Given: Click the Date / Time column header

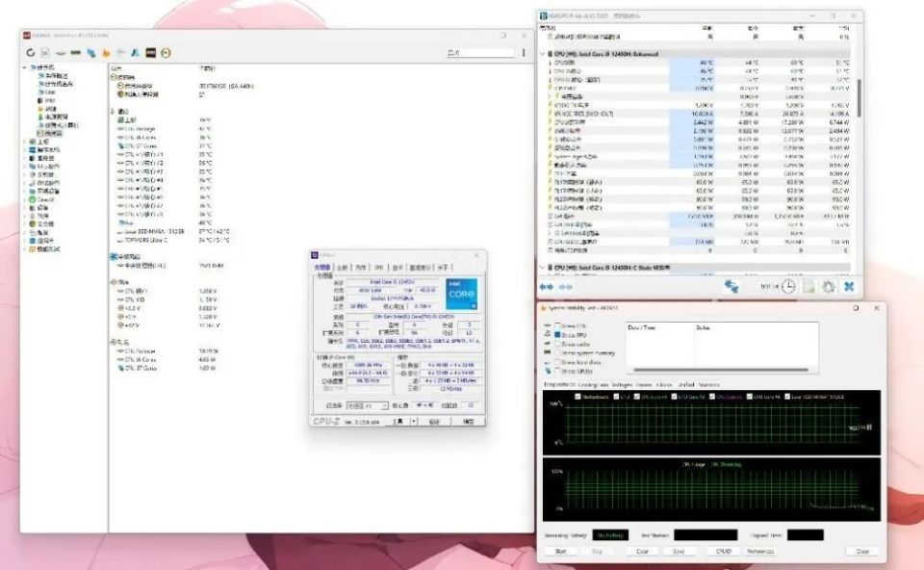Looking at the screenshot, I should (642, 327).
